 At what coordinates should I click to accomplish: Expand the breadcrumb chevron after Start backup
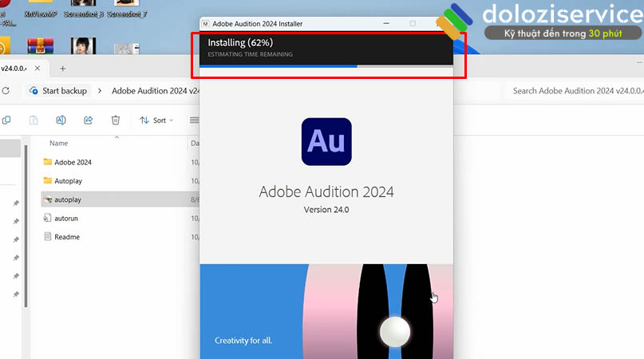tap(100, 91)
